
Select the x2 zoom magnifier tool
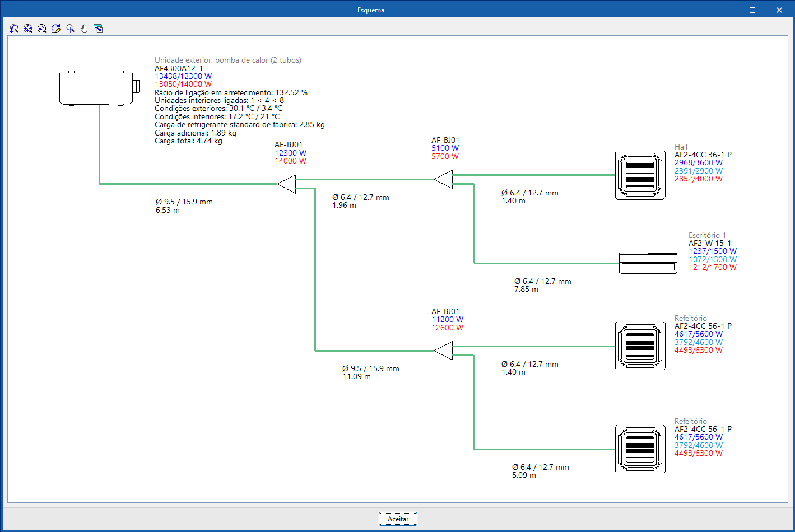click(42, 29)
